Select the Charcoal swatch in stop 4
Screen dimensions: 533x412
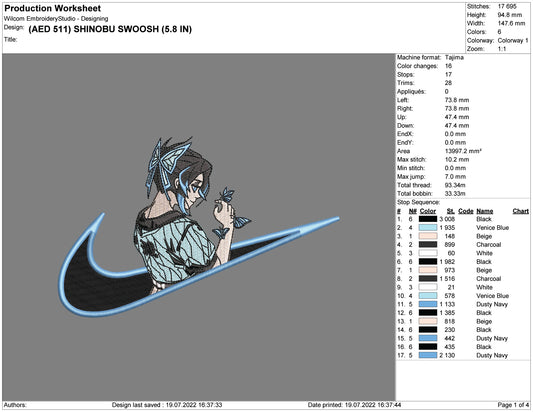click(x=428, y=244)
